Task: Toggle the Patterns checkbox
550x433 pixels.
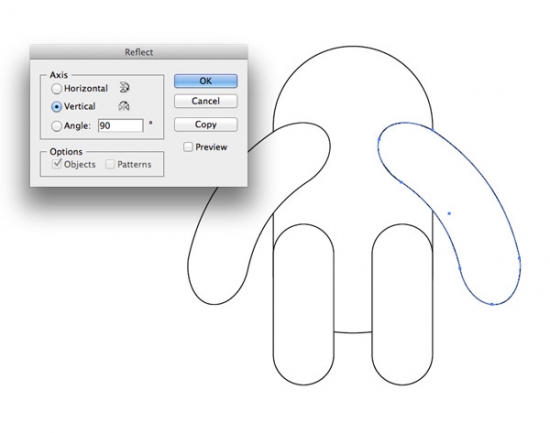Action: click(110, 164)
